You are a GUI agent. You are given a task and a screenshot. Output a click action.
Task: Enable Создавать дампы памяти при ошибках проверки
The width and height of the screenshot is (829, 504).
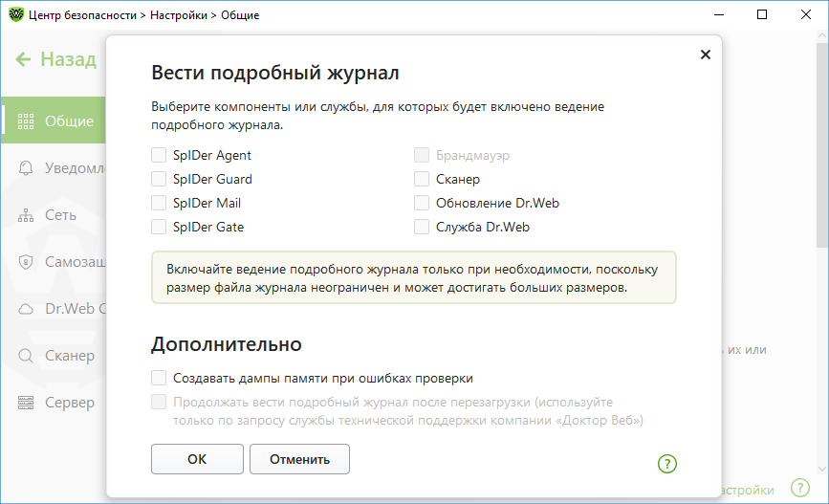coord(159,378)
